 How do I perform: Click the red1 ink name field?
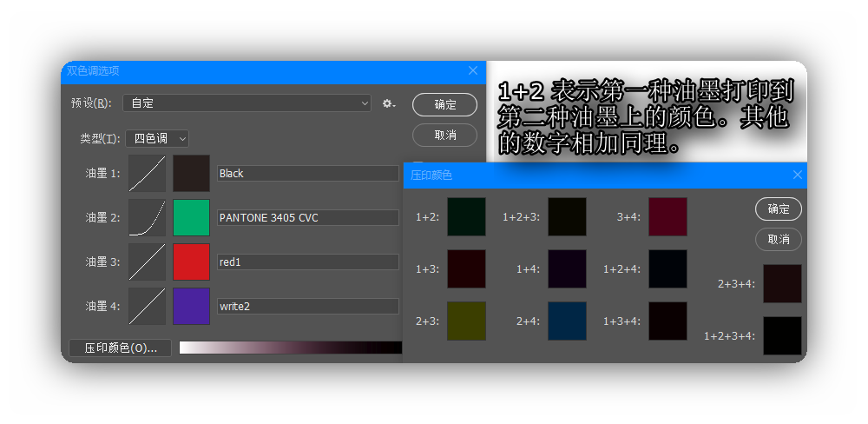click(308, 262)
